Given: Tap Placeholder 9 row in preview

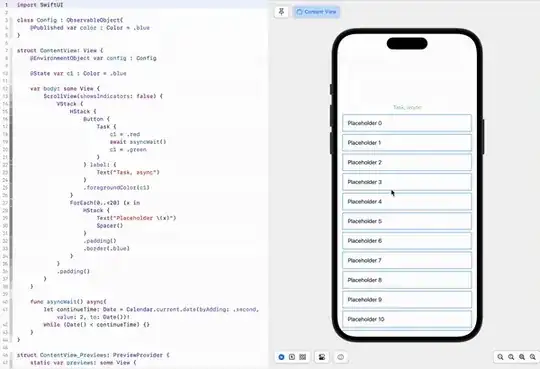Looking at the screenshot, I should pos(407,300).
